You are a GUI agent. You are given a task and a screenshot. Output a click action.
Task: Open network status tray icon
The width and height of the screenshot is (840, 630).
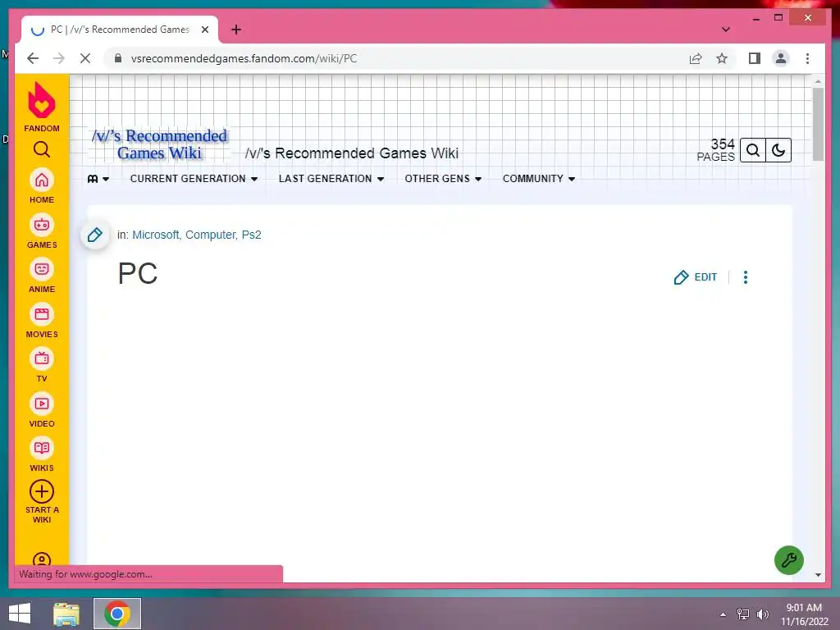pyautogui.click(x=743, y=614)
